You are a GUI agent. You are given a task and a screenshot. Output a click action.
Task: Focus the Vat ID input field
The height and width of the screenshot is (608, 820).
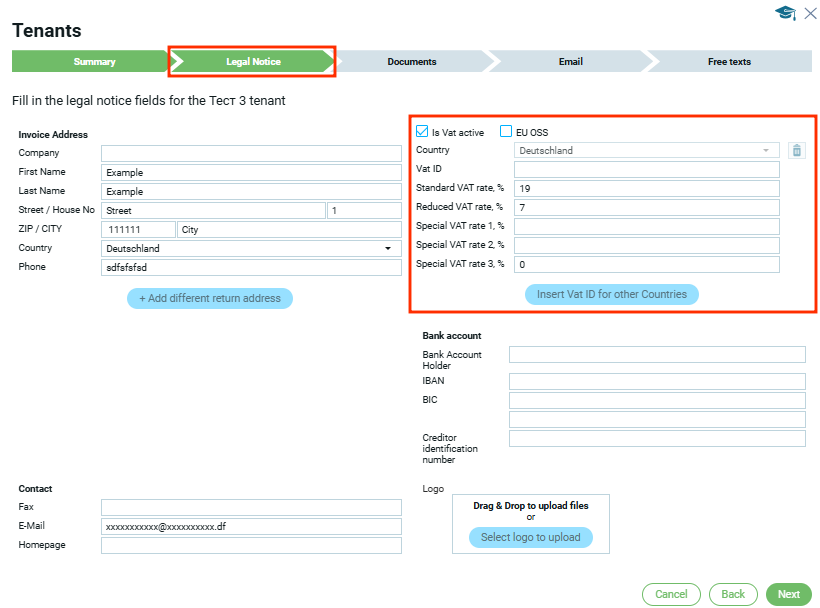(x=646, y=170)
